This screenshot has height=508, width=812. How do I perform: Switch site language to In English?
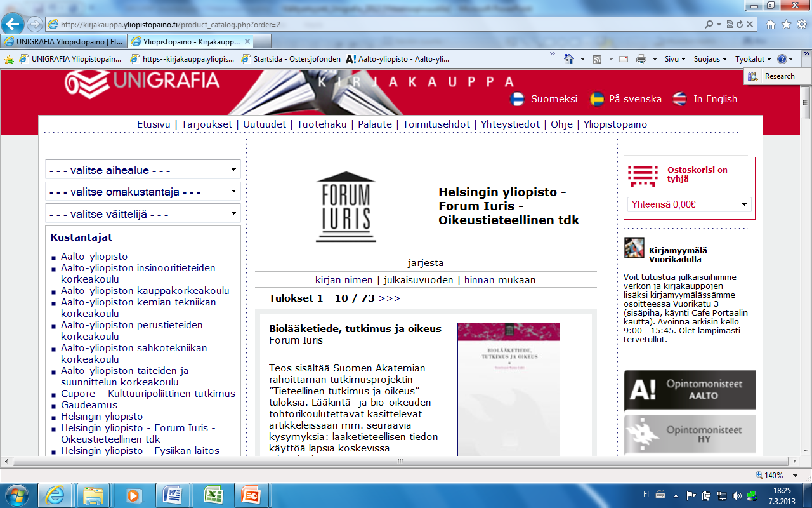(705, 99)
